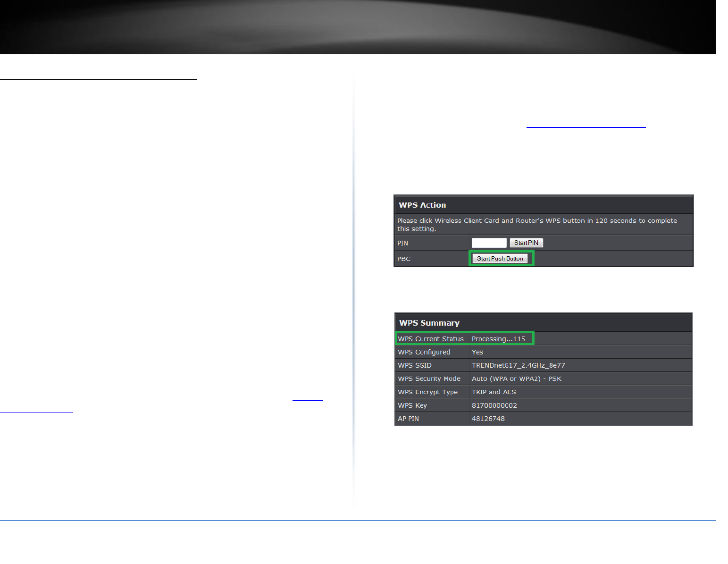
Task: Click the WPS Current Status label
Action: pyautogui.click(x=431, y=339)
